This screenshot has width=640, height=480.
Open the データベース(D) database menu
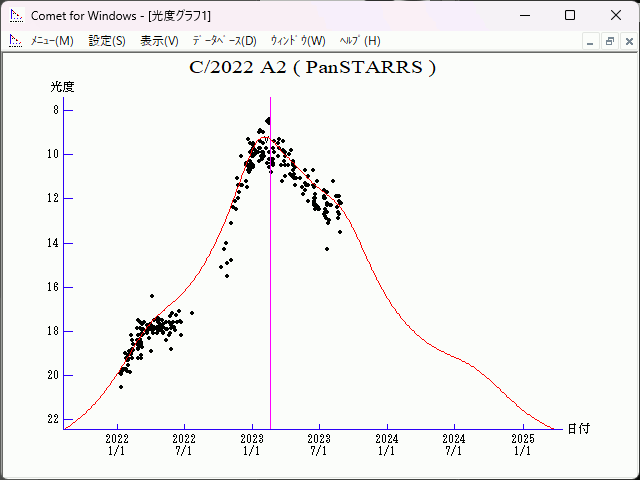coord(224,41)
